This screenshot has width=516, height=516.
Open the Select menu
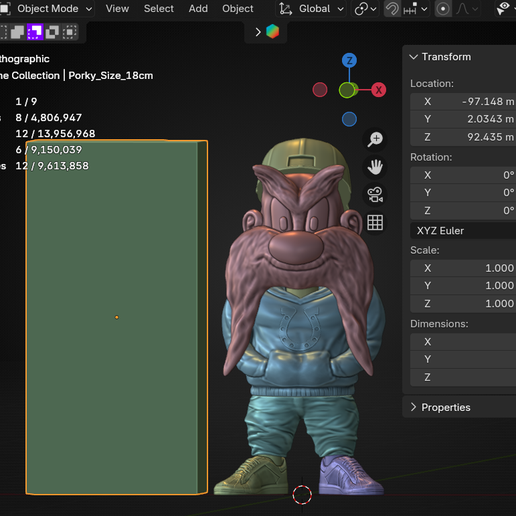point(159,9)
